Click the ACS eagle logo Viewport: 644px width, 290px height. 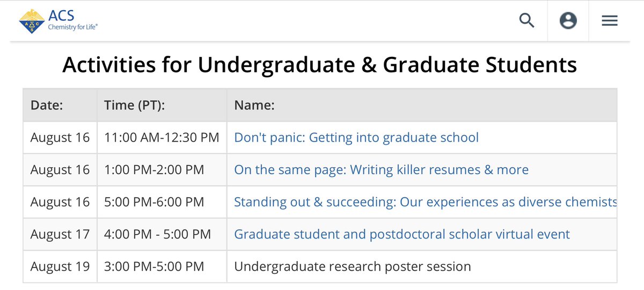[x=31, y=21]
